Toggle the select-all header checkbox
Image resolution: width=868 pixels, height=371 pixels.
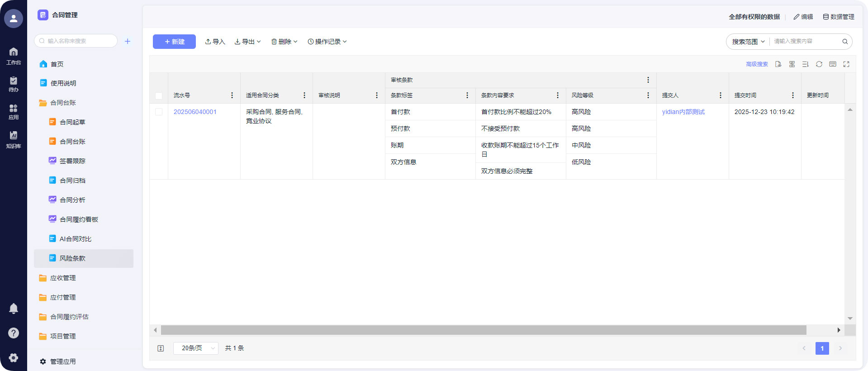[x=159, y=96]
